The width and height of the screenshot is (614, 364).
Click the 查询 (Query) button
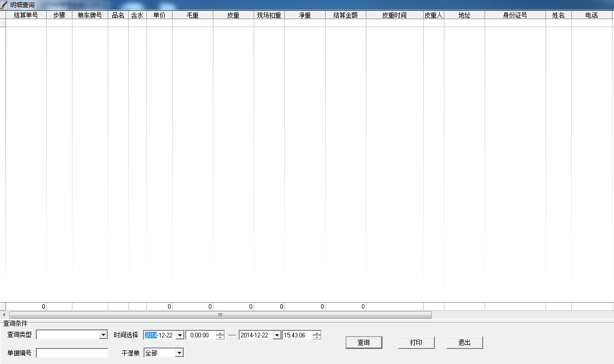point(363,342)
